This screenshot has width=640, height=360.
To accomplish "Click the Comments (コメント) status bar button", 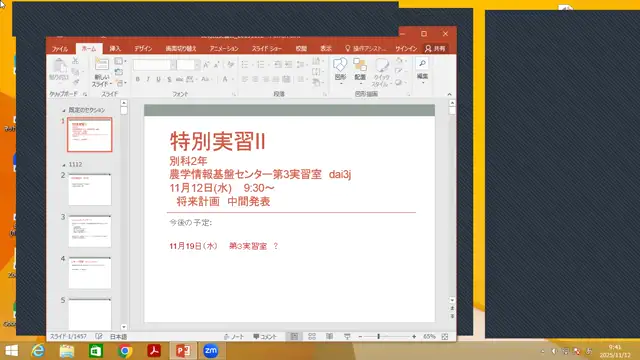I will (265, 337).
